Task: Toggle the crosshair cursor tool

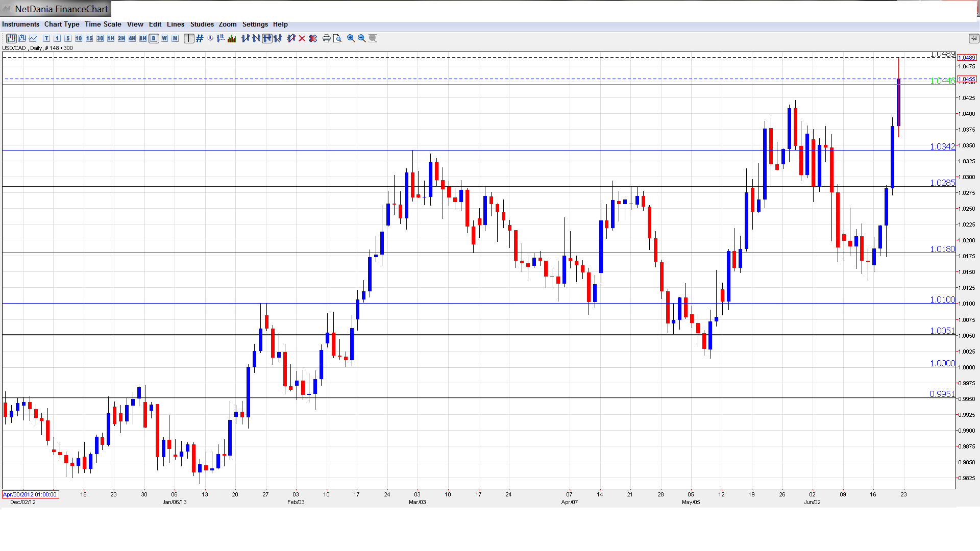Action: coord(189,38)
